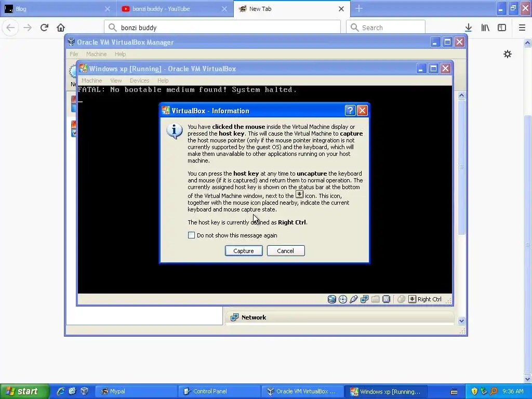Viewport: 532px width, 399px height.
Task: Click the browser page scroll-up arrow
Action: point(528,43)
